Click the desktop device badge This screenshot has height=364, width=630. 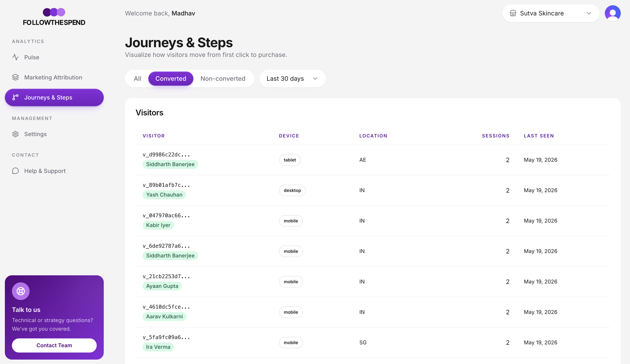pos(292,190)
